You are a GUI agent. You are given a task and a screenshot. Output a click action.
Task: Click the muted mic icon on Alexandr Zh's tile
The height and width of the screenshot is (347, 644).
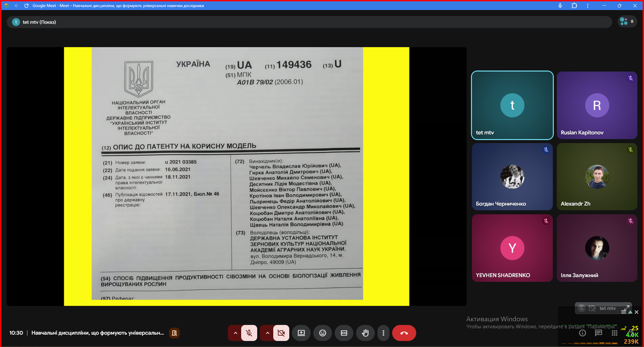[x=631, y=150]
